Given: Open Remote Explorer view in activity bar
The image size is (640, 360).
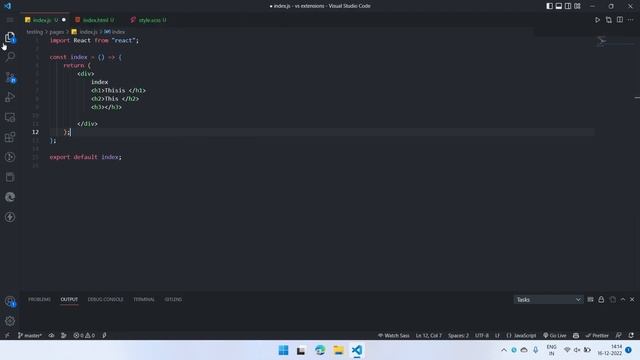Looking at the screenshot, I should click(10, 117).
